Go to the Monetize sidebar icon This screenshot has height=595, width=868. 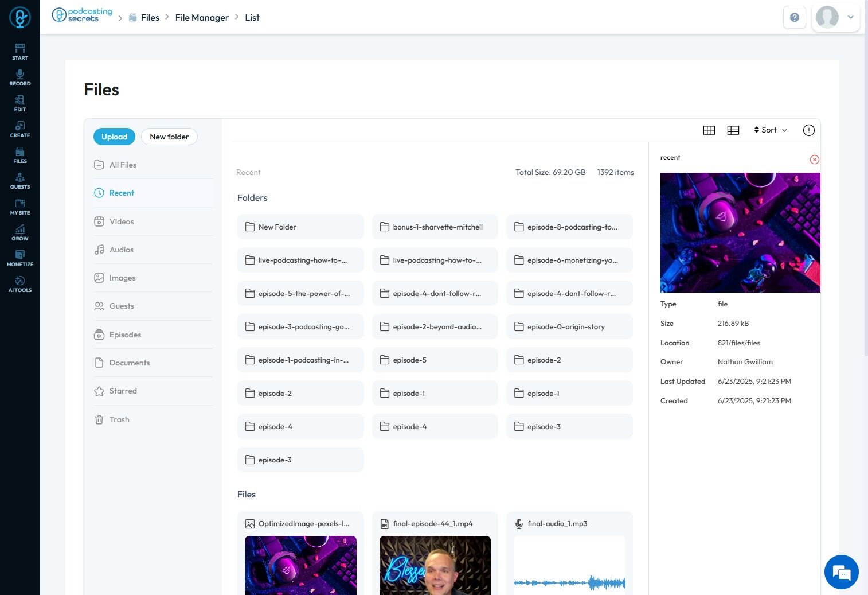[x=20, y=258]
